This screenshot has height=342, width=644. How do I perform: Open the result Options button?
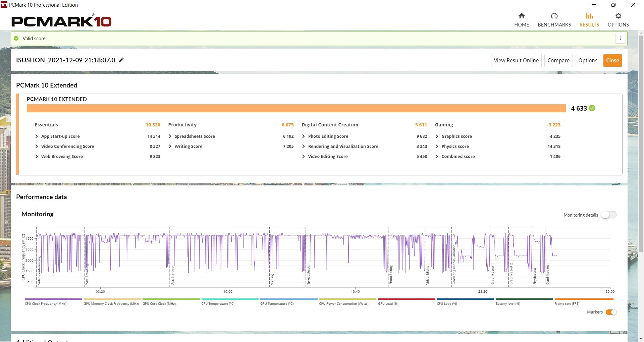[x=588, y=60]
